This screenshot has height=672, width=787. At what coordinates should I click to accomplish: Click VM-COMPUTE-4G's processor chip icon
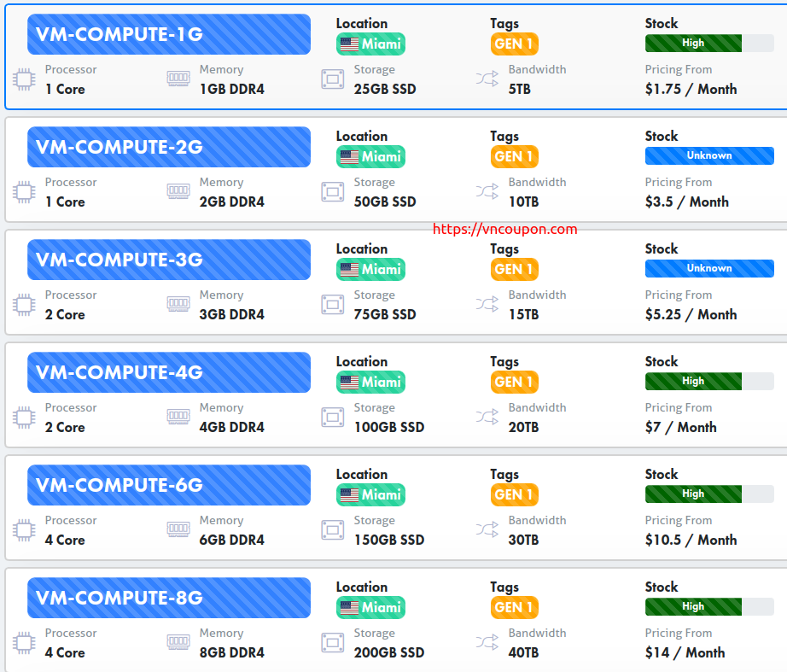pos(24,417)
